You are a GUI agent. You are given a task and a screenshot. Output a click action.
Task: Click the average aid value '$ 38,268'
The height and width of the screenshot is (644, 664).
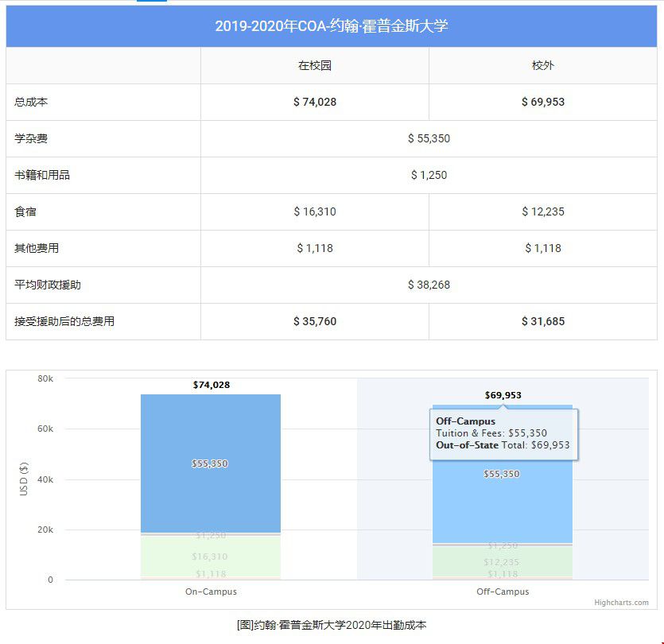click(x=429, y=285)
